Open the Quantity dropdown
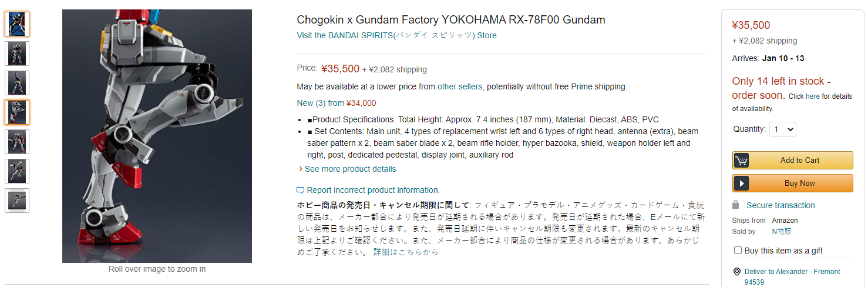 (x=782, y=129)
